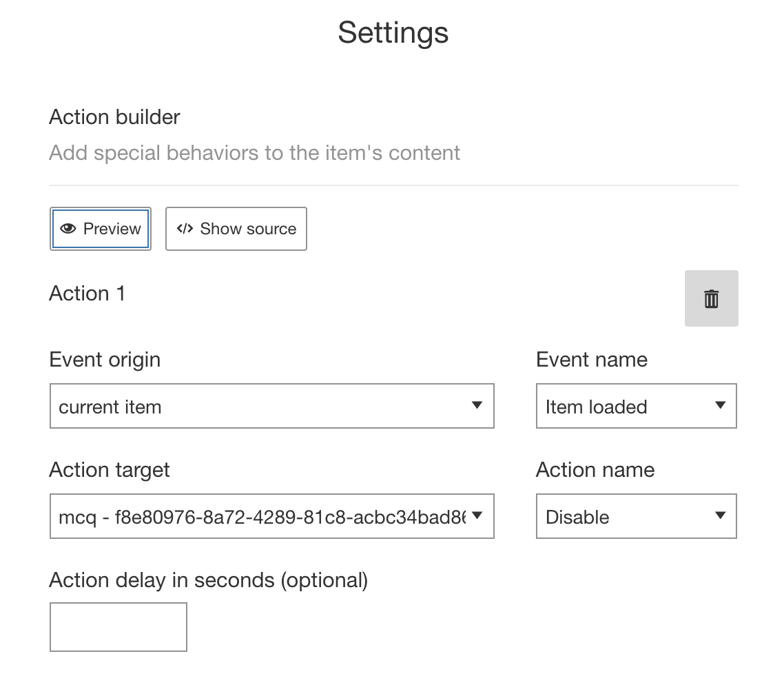Click the Event name label
The height and width of the screenshot is (696, 784).
pos(592,360)
